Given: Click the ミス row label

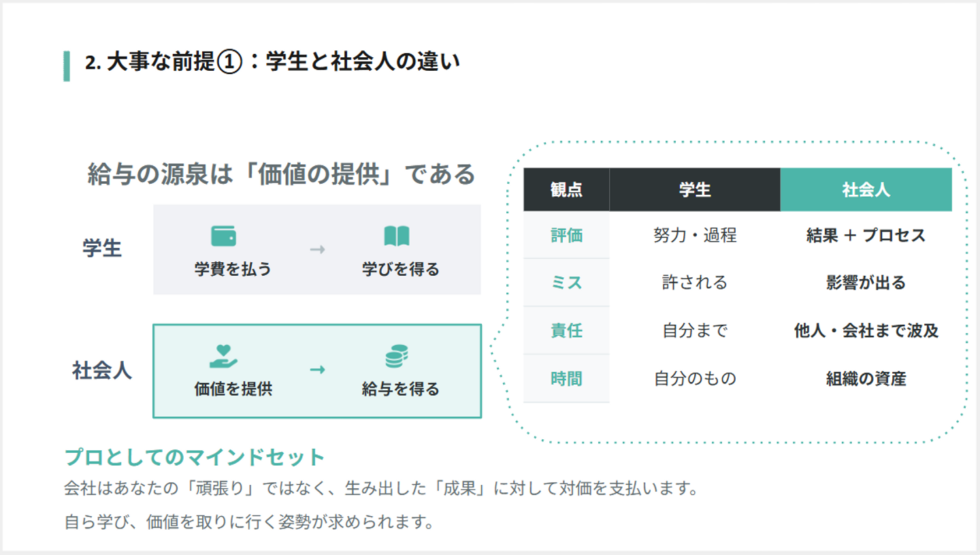Looking at the screenshot, I should click(566, 283).
